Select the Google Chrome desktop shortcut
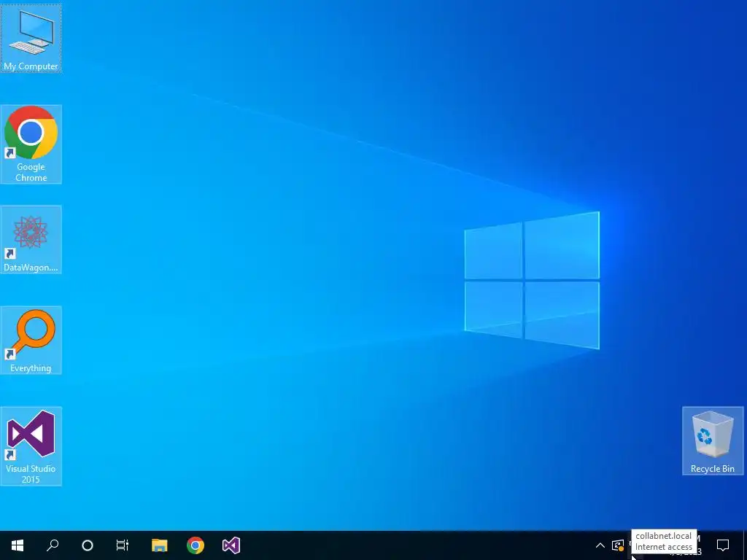 [31, 144]
